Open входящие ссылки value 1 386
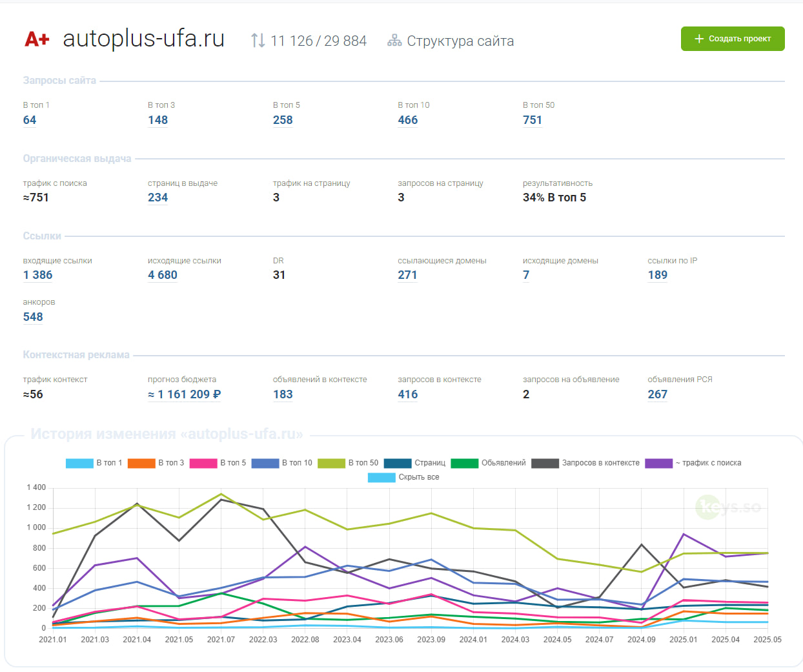 click(38, 275)
